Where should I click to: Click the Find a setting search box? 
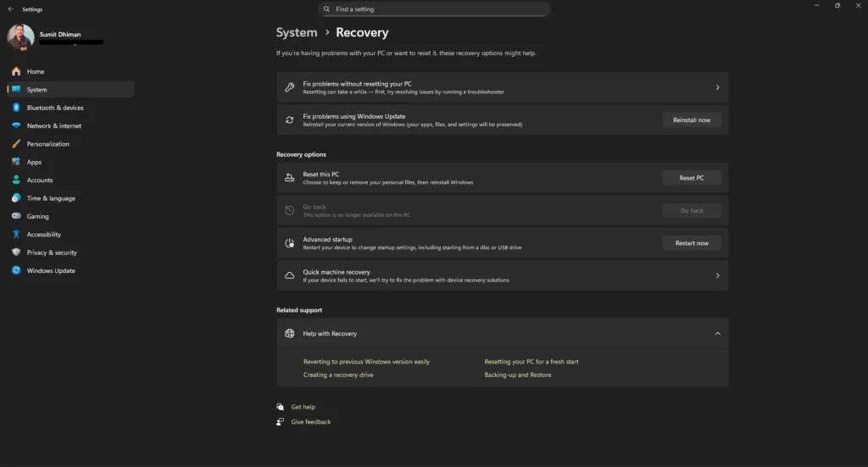[x=434, y=8]
